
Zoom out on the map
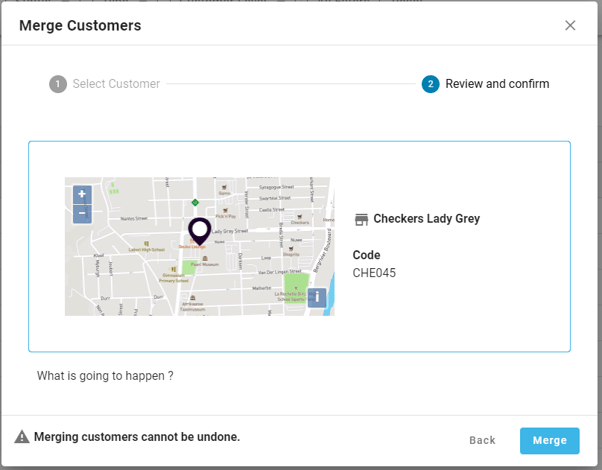coord(82,213)
